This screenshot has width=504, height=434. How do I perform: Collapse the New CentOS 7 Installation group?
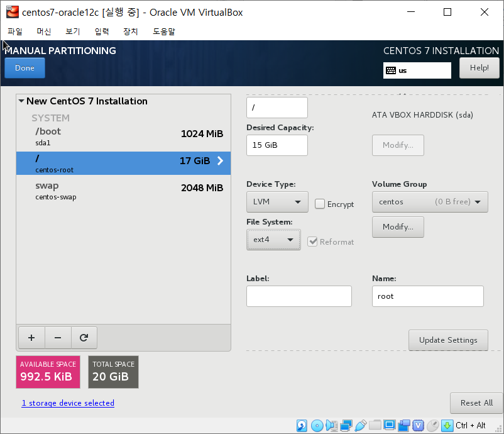click(21, 101)
